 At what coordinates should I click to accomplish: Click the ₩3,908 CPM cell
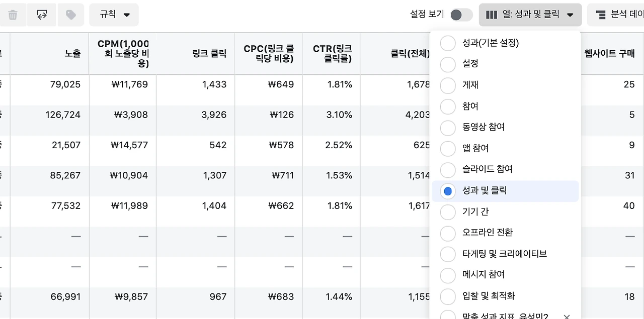132,115
